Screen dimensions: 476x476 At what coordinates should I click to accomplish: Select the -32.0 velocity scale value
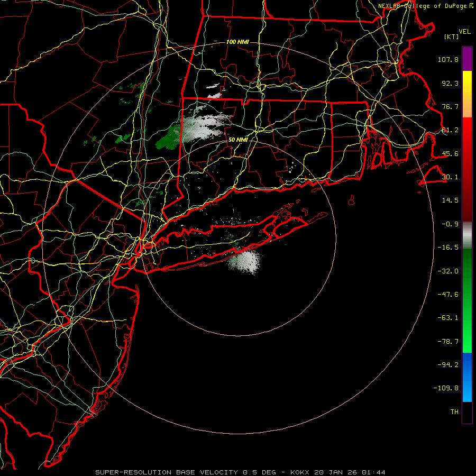448,271
